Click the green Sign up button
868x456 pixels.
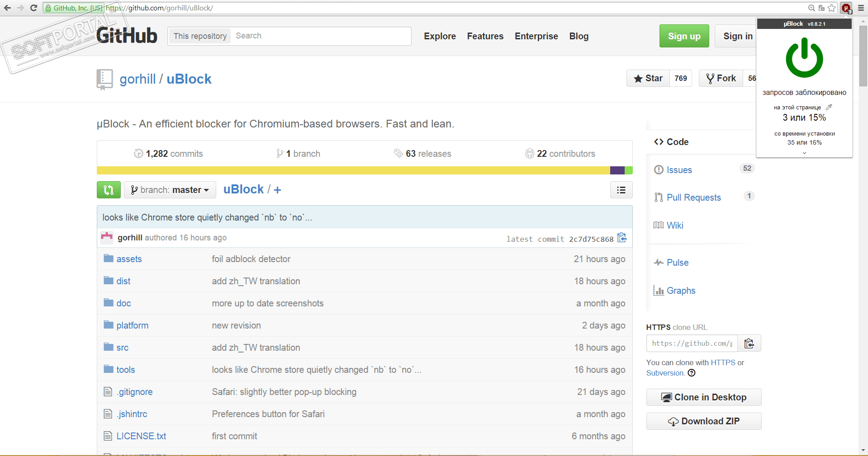click(x=684, y=36)
